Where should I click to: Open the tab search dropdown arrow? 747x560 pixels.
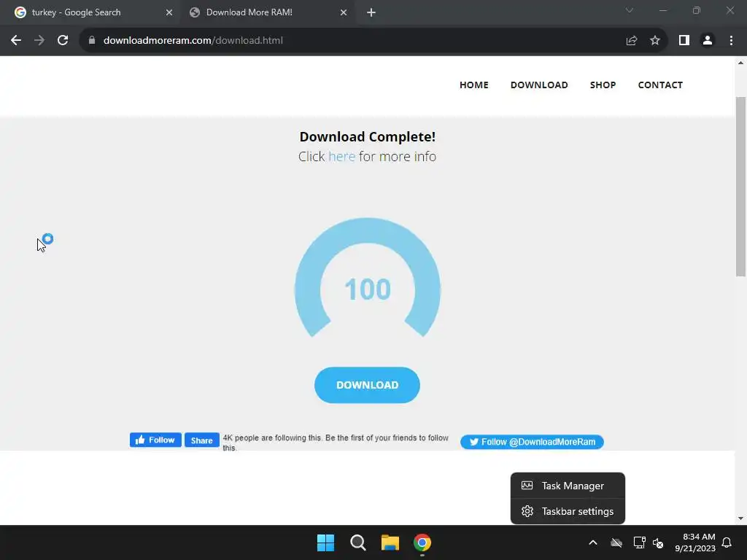[x=630, y=10]
